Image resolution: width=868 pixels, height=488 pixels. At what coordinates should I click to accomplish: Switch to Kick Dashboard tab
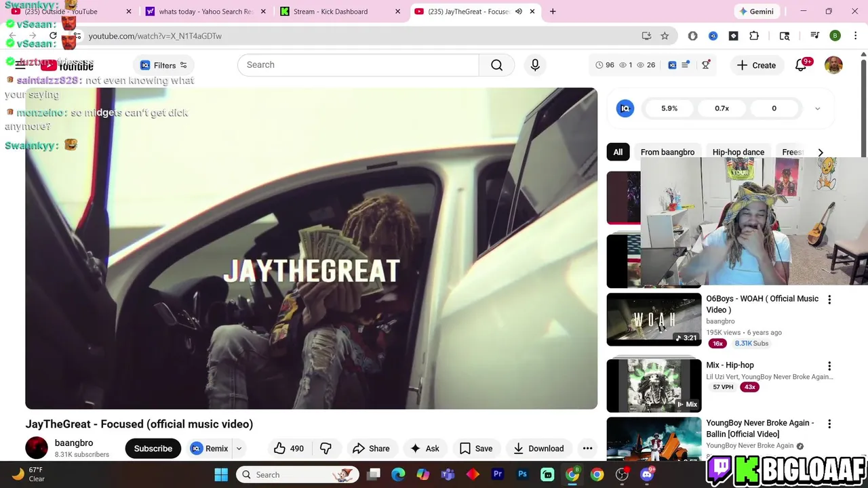pyautogui.click(x=340, y=12)
